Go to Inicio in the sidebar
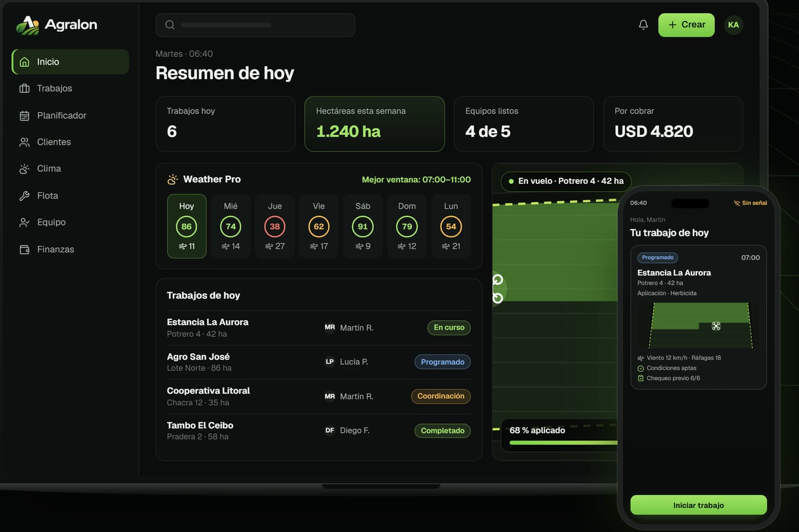This screenshot has height=532, width=799. [70, 62]
